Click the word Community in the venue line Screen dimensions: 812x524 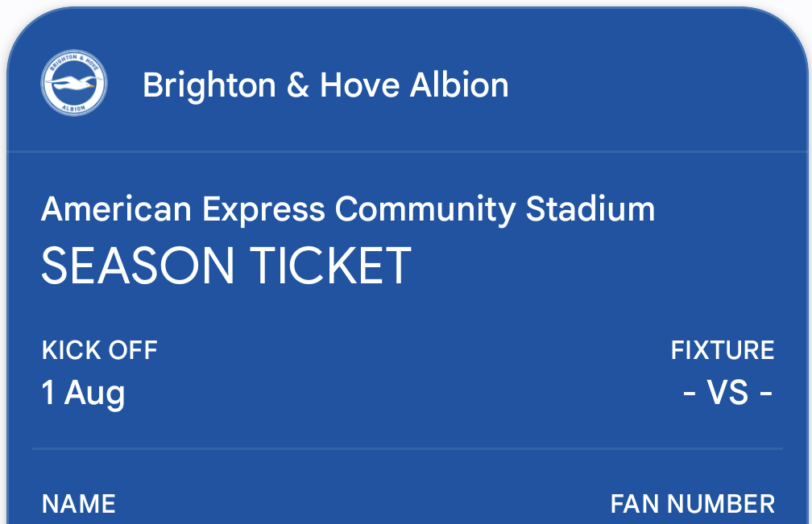click(x=425, y=209)
